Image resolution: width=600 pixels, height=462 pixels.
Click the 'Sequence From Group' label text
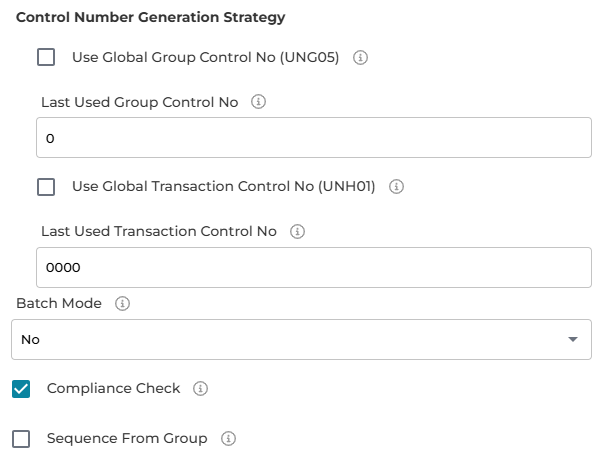(x=127, y=438)
